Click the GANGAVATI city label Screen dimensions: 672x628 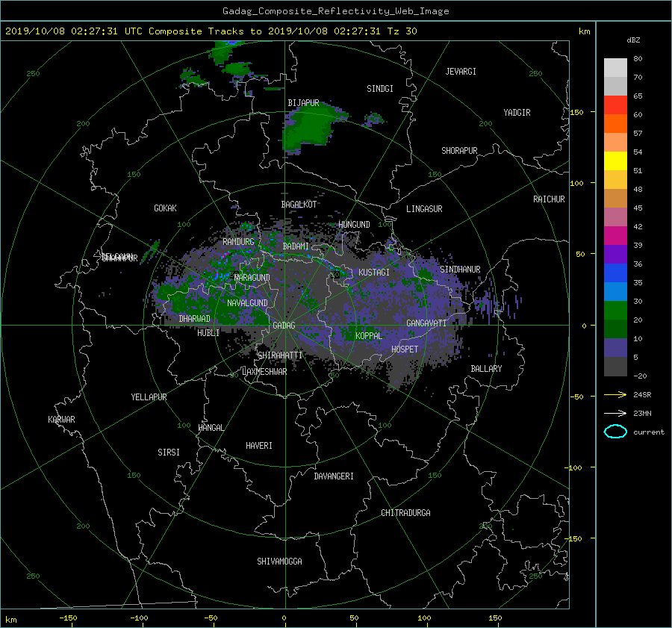pos(426,323)
